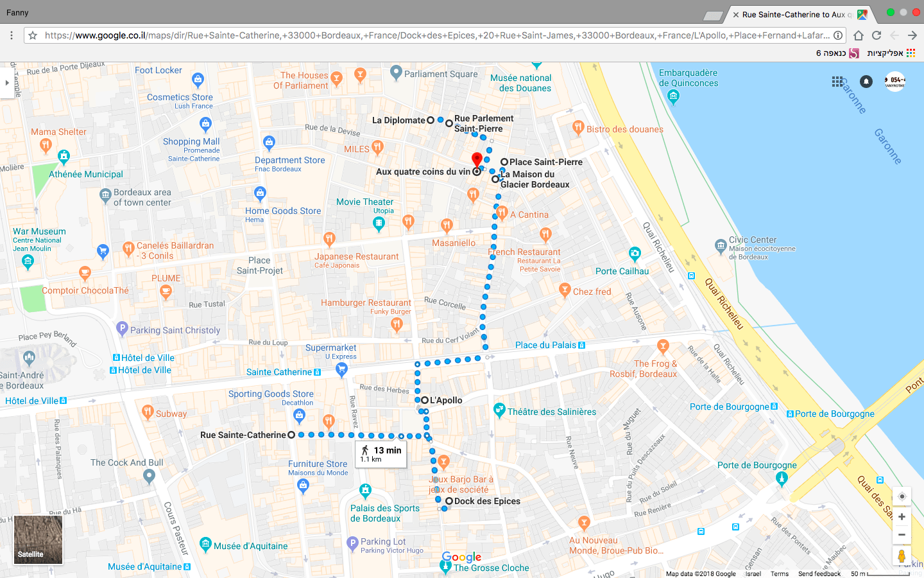Select the L'Apollo route waypoint

pyautogui.click(x=424, y=400)
